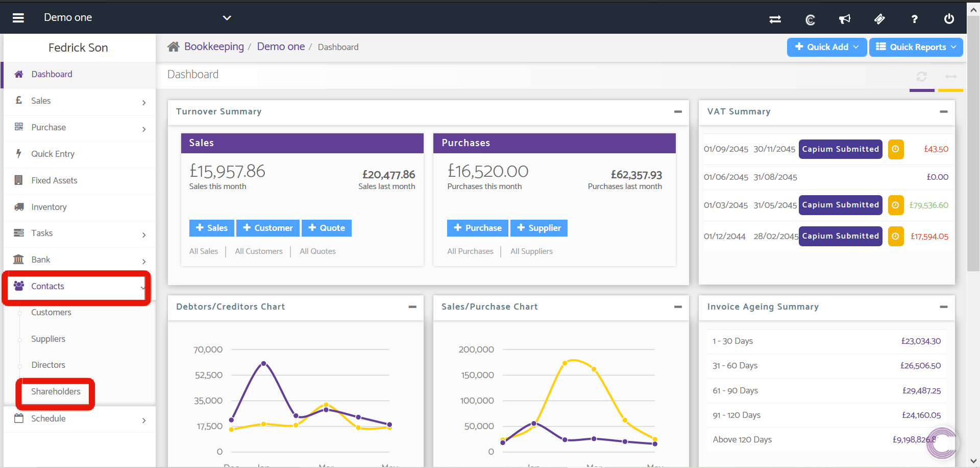Click the dashboard refresh icon
980x468 pixels.
click(921, 77)
